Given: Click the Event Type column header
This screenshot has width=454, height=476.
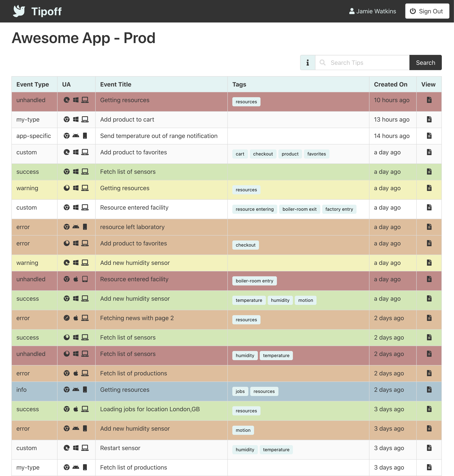Looking at the screenshot, I should pyautogui.click(x=33, y=84).
